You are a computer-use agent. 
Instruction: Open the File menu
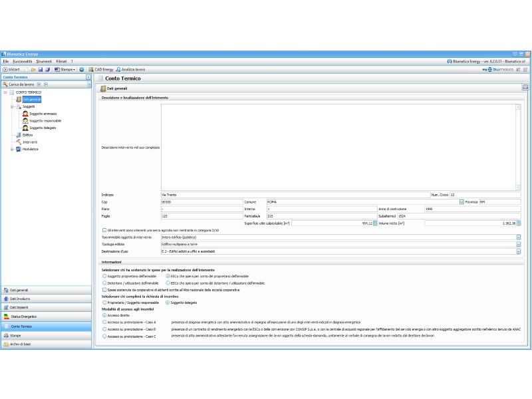pyautogui.click(x=6, y=61)
